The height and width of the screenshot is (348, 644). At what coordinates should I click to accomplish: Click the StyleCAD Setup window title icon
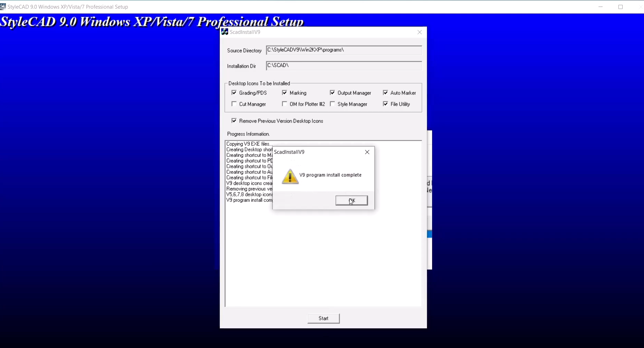tap(3, 7)
